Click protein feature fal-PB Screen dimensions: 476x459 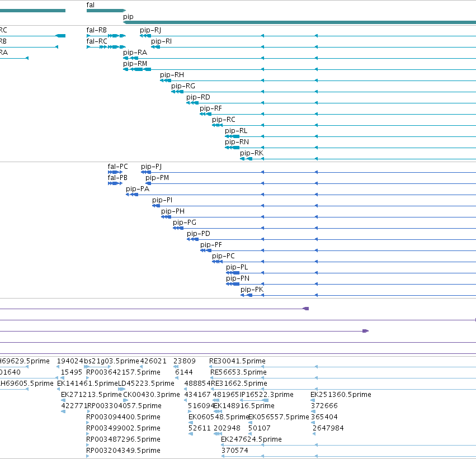pos(117,178)
